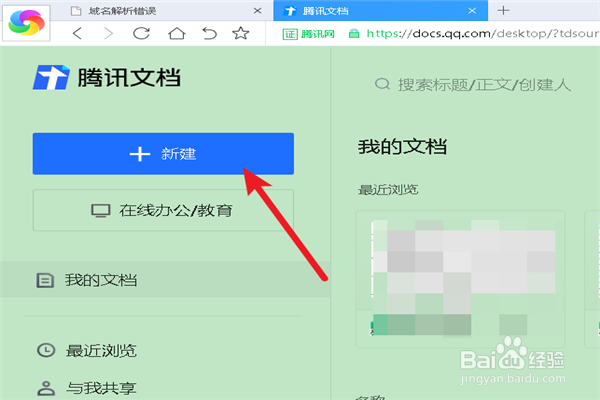The width and height of the screenshot is (600, 400).
Task: Click the clock icon beside 最近浏览
Action: [46, 350]
